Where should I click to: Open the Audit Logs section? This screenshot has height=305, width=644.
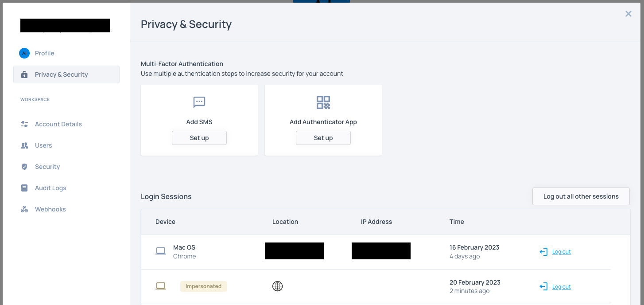click(x=50, y=188)
